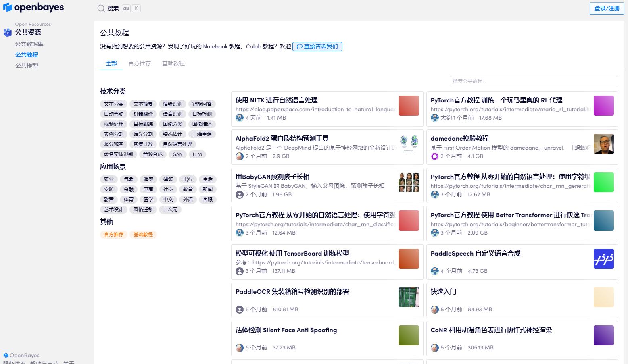Open the AlphaFold2 thumbnail image
This screenshot has width=628, height=364.
click(x=409, y=144)
